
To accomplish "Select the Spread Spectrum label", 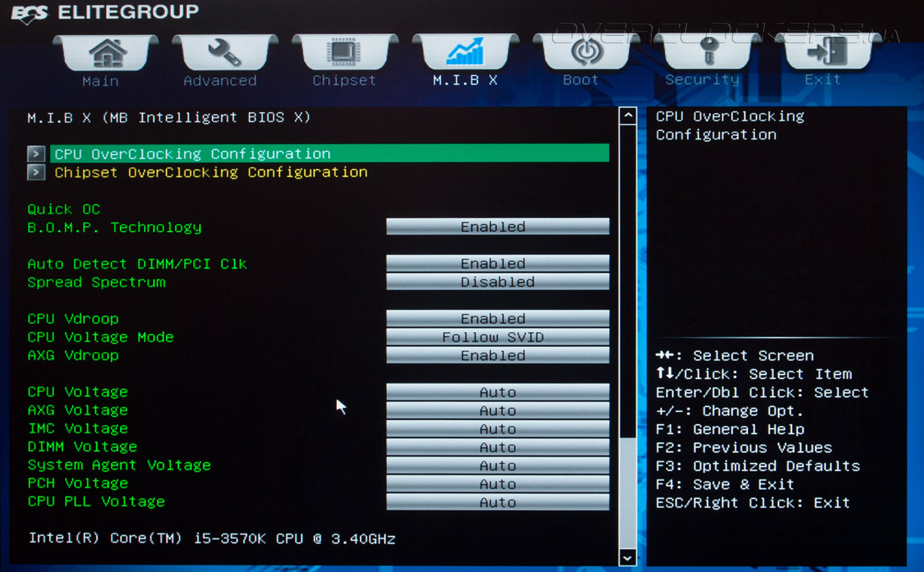I will point(96,283).
